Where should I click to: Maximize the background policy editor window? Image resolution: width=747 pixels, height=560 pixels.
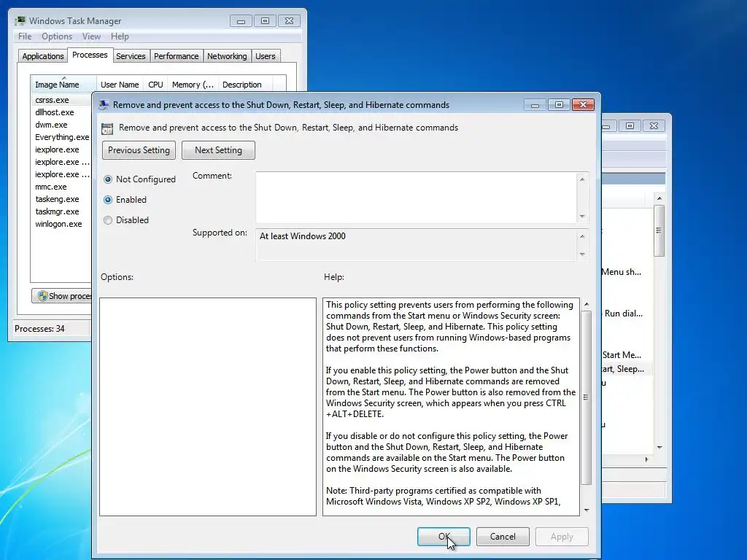coord(630,125)
